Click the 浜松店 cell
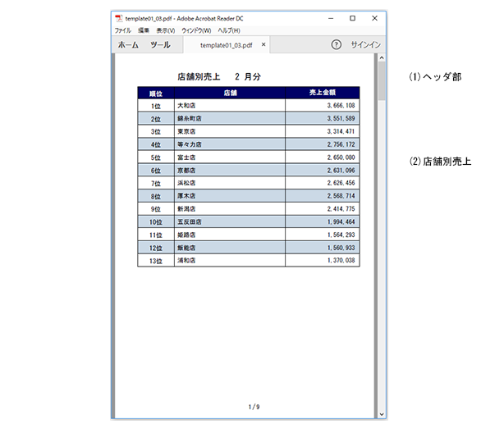 click(230, 183)
